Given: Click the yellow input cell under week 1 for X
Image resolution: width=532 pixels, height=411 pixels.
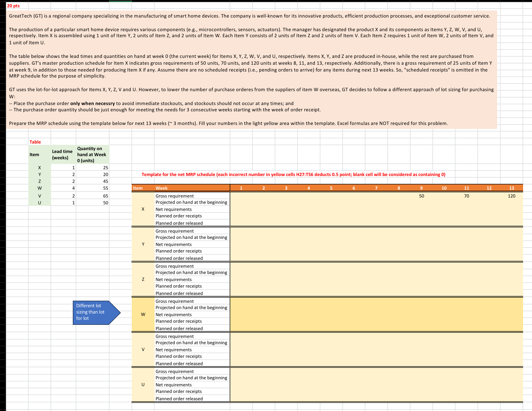Looking at the screenshot, I should pos(241,196).
